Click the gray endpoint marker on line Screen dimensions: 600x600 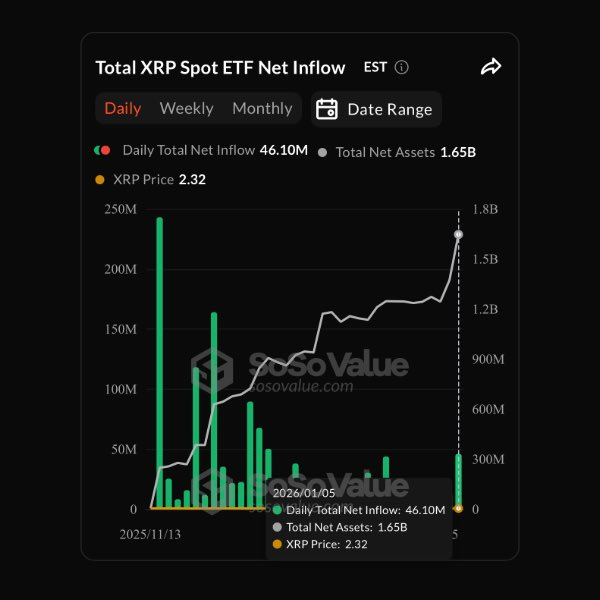point(458,234)
